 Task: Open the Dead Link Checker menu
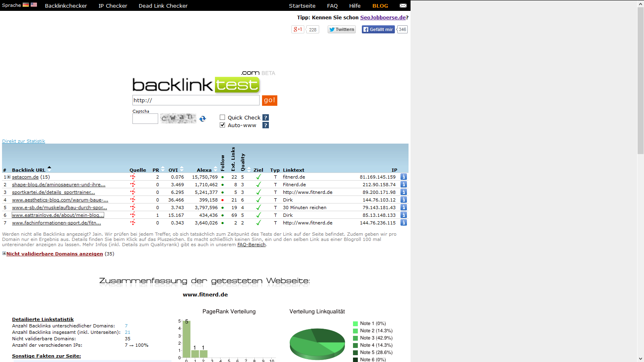point(163,6)
